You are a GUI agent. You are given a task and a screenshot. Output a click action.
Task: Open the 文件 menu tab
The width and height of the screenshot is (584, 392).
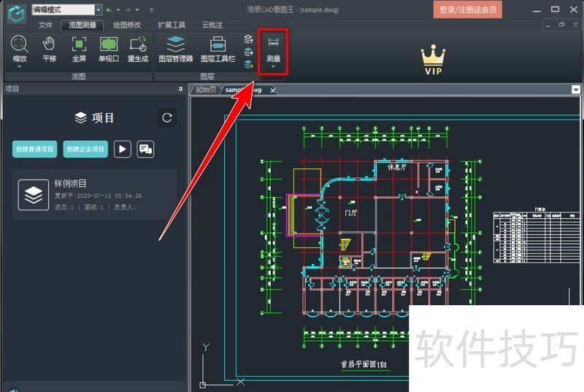tap(45, 25)
